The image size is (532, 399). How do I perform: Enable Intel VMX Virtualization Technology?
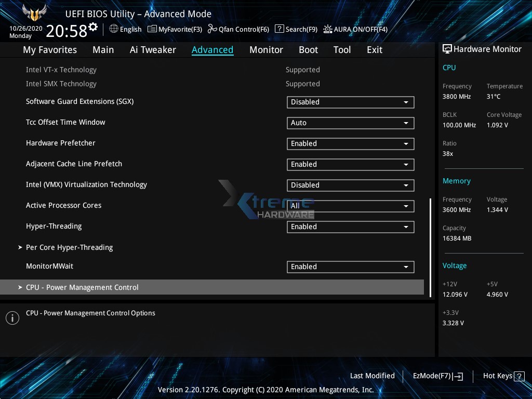(350, 185)
